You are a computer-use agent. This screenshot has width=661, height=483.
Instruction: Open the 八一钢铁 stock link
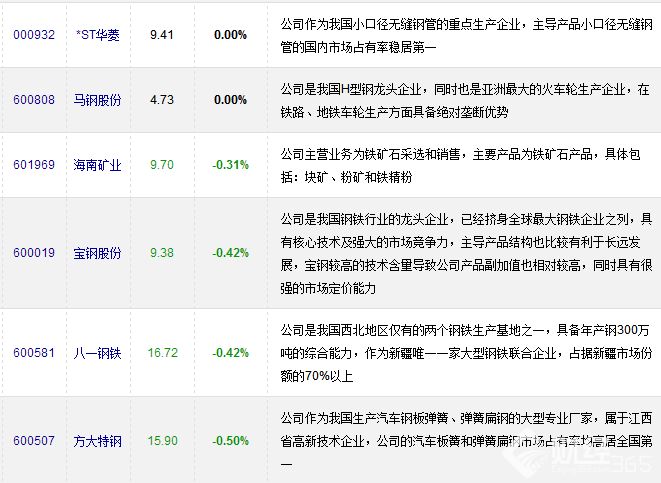(97, 353)
